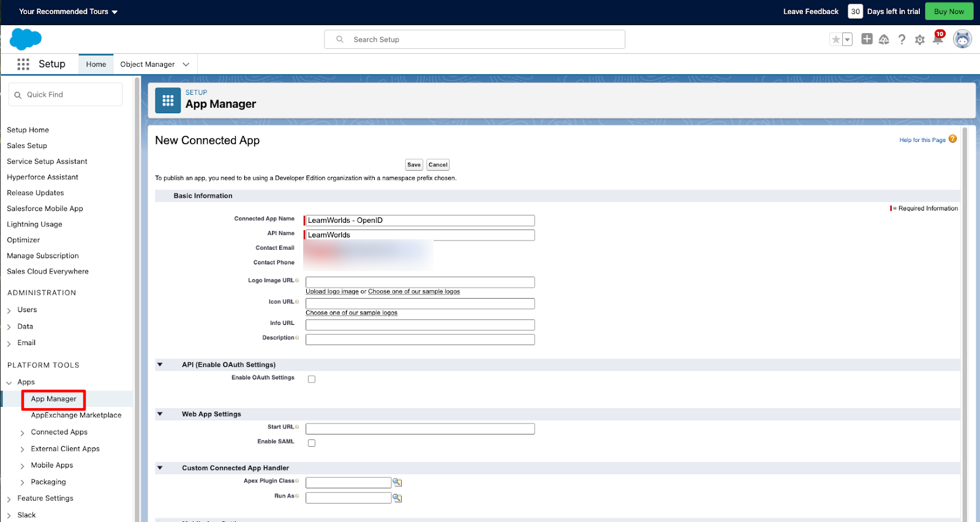Switch to the Object Manager tab
The height and width of the screenshot is (522, 980).
(x=148, y=64)
